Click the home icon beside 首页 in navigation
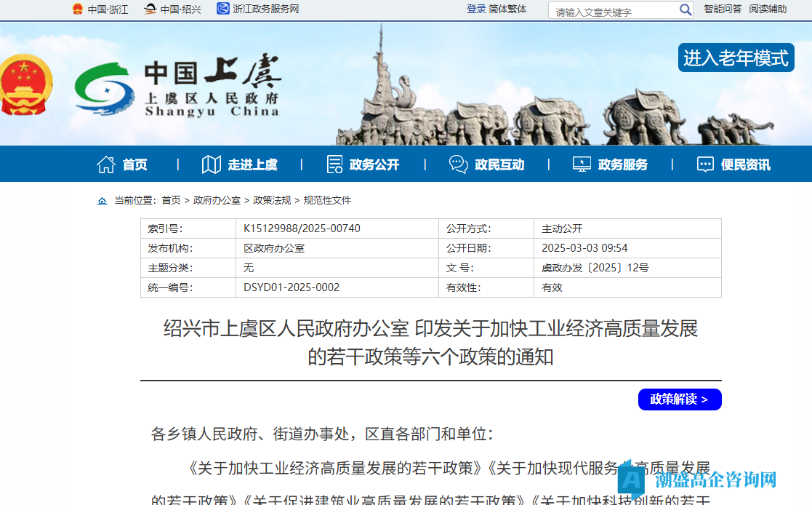812x505 pixels. 106,164
